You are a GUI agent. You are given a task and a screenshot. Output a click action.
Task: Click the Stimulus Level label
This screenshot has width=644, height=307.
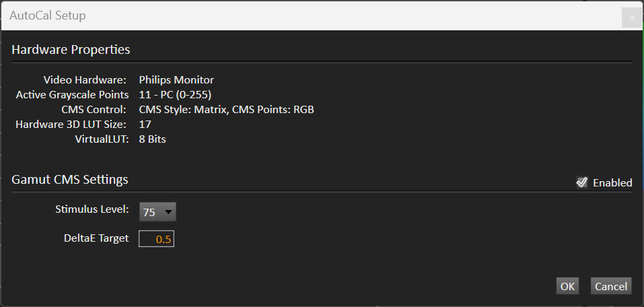[x=92, y=209]
